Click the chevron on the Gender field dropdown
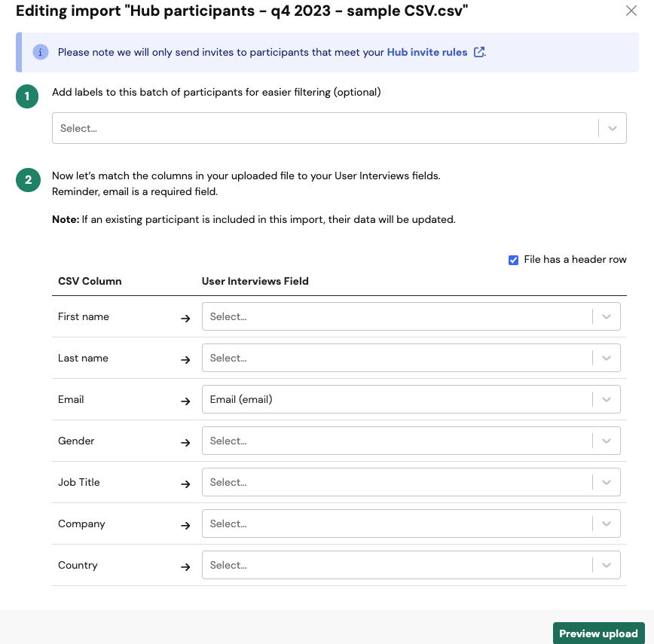 (607, 441)
